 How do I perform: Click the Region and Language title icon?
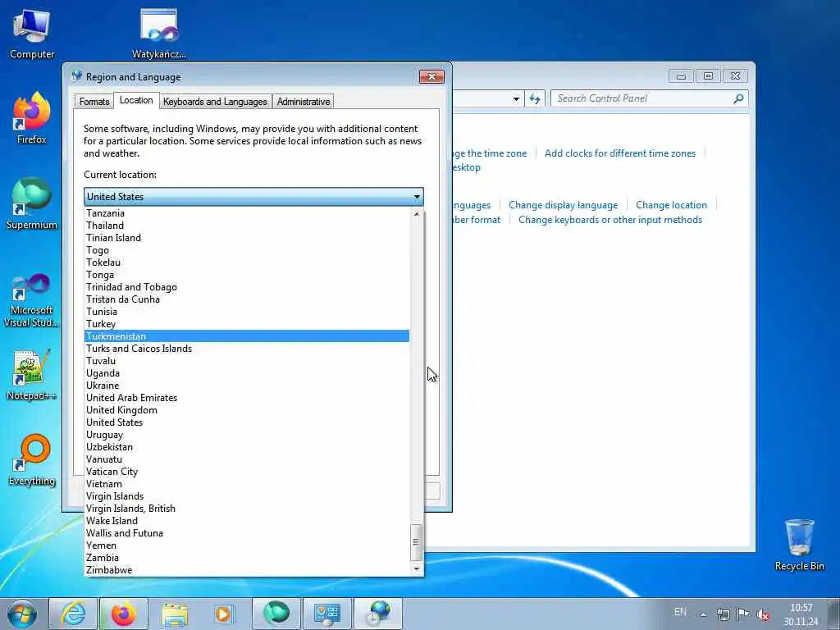pos(76,76)
